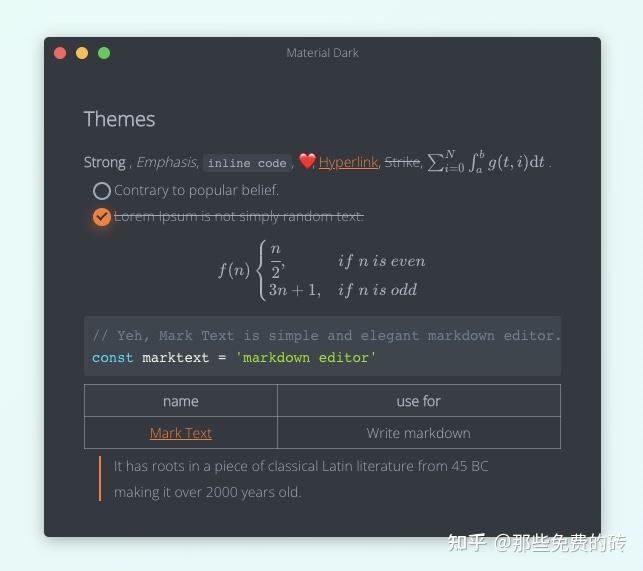Click the inline code snippet
Viewport: 643px width, 571px height.
pos(247,163)
